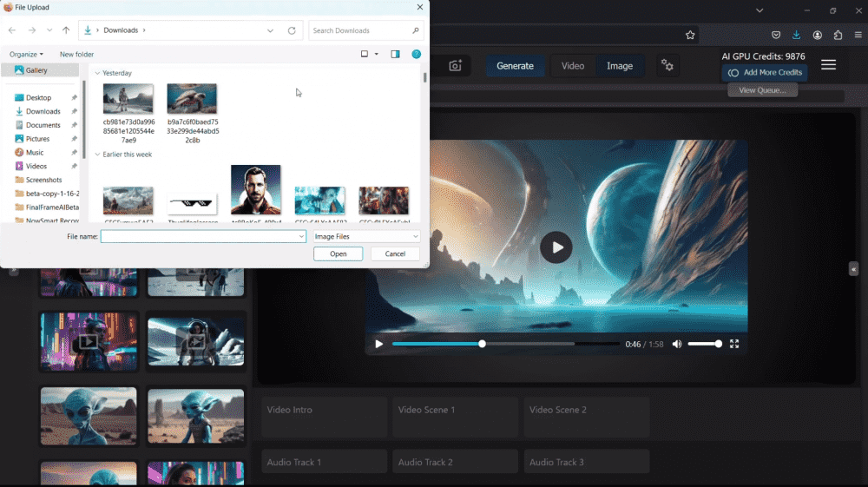Select Pictures in the navigation pane
Viewport: 868px width, 487px height.
coord(37,139)
